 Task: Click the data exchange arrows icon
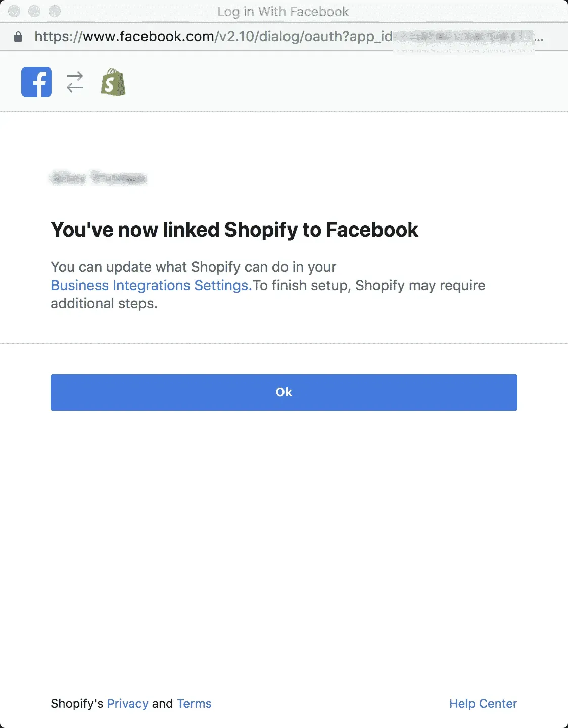[74, 81]
